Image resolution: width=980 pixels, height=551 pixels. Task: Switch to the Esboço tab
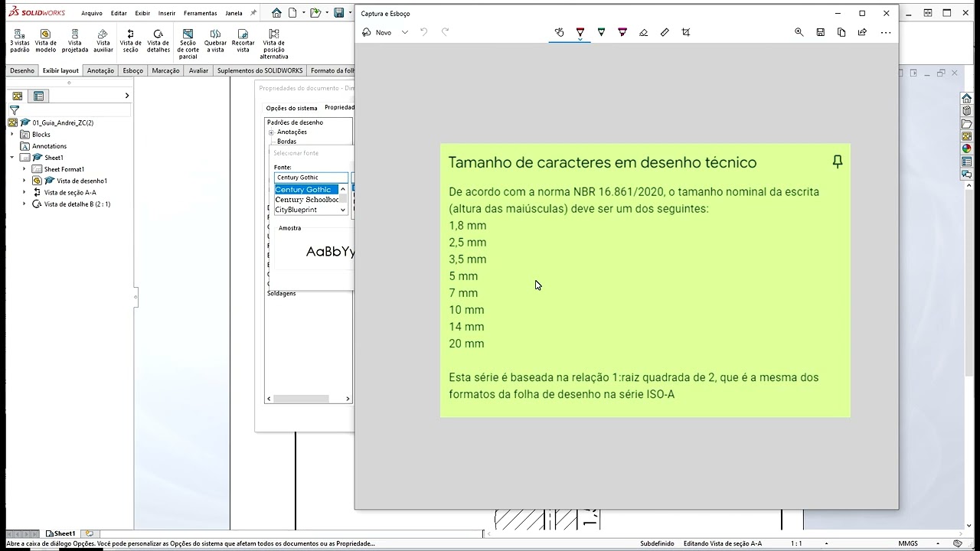tap(133, 70)
